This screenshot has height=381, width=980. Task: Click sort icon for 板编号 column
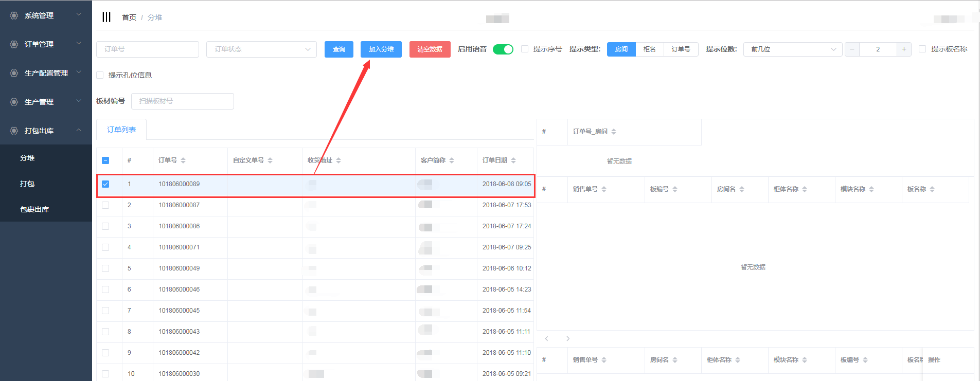click(675, 189)
